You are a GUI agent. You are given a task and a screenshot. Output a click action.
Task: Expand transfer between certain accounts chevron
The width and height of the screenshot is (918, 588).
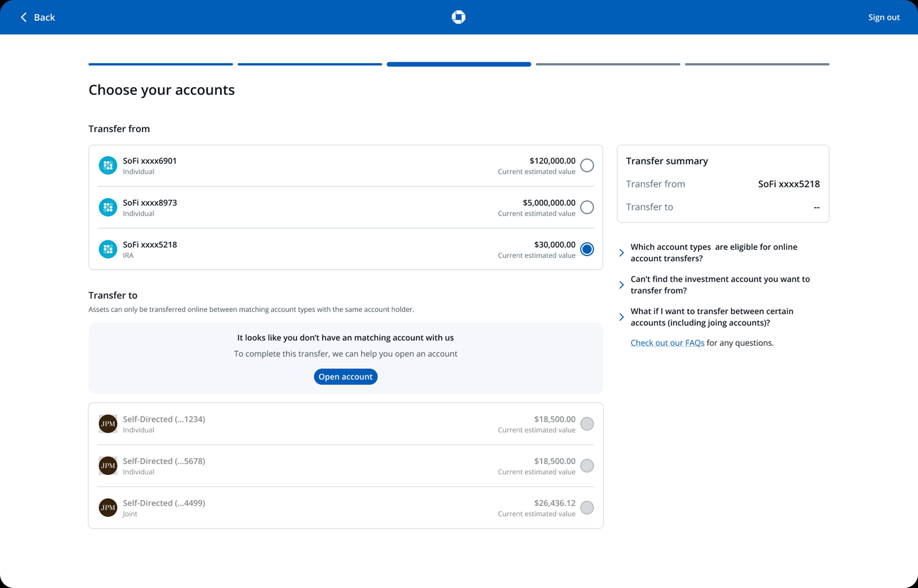(622, 317)
